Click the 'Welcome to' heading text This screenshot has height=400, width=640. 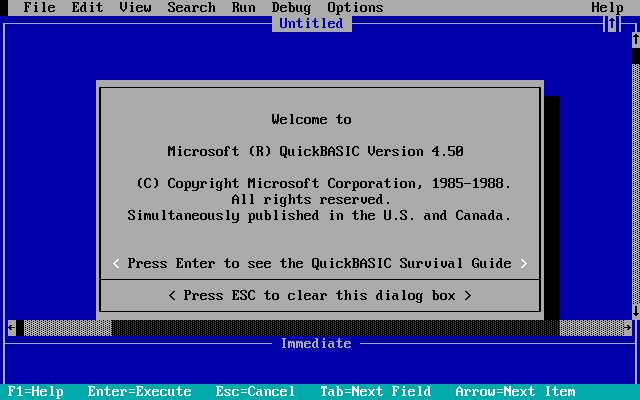(x=311, y=120)
